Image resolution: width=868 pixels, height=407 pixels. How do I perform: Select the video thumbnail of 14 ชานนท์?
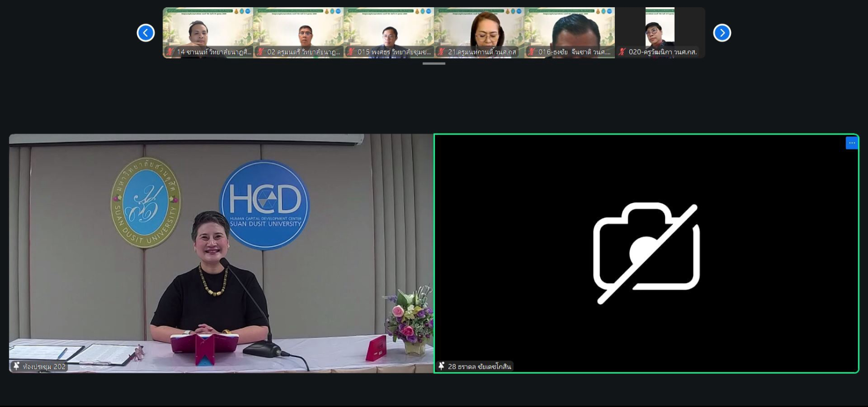coord(208,32)
